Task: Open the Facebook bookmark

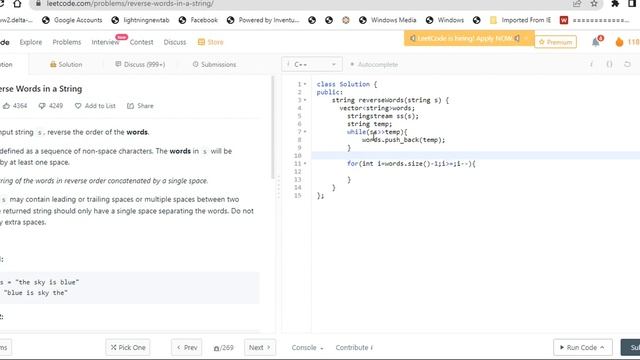Action: tap(198, 20)
